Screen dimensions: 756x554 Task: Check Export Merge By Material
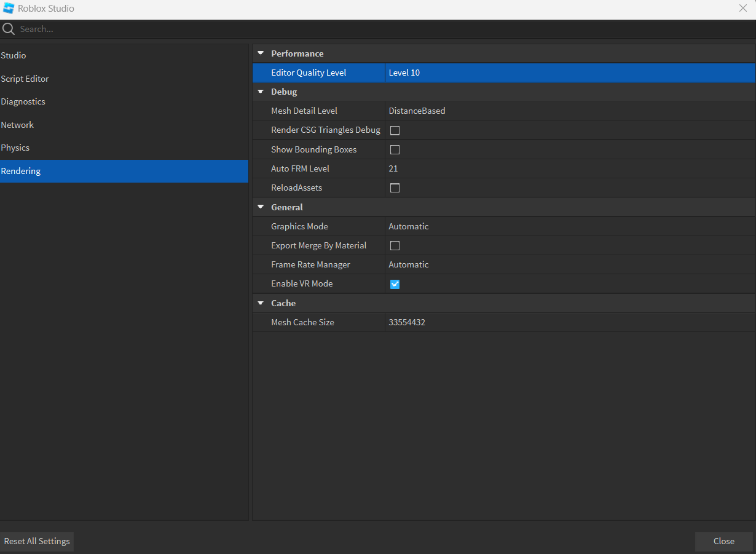(x=395, y=245)
